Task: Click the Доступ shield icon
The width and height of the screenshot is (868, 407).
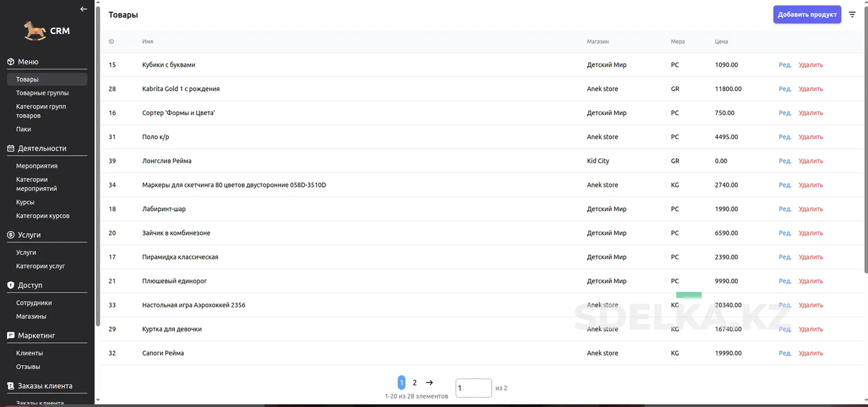Action: click(10, 285)
